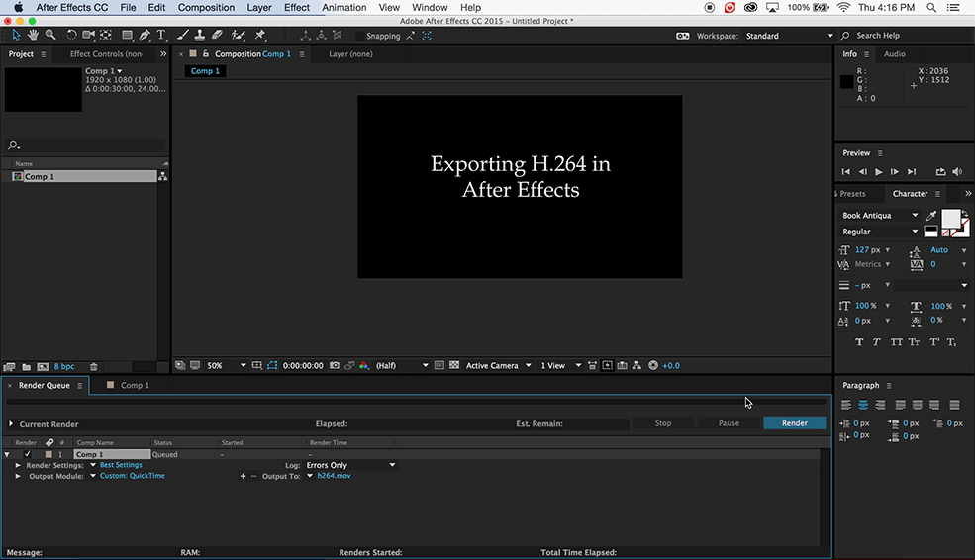The height and width of the screenshot is (560, 975).
Task: Click the eyedropper in Character panel
Action: [x=930, y=216]
